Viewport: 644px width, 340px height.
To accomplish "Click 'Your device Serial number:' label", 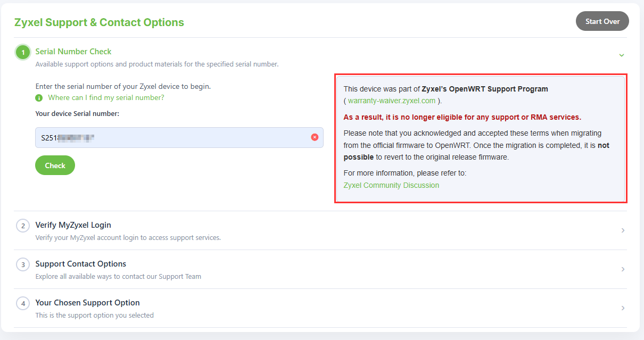I will [x=77, y=113].
